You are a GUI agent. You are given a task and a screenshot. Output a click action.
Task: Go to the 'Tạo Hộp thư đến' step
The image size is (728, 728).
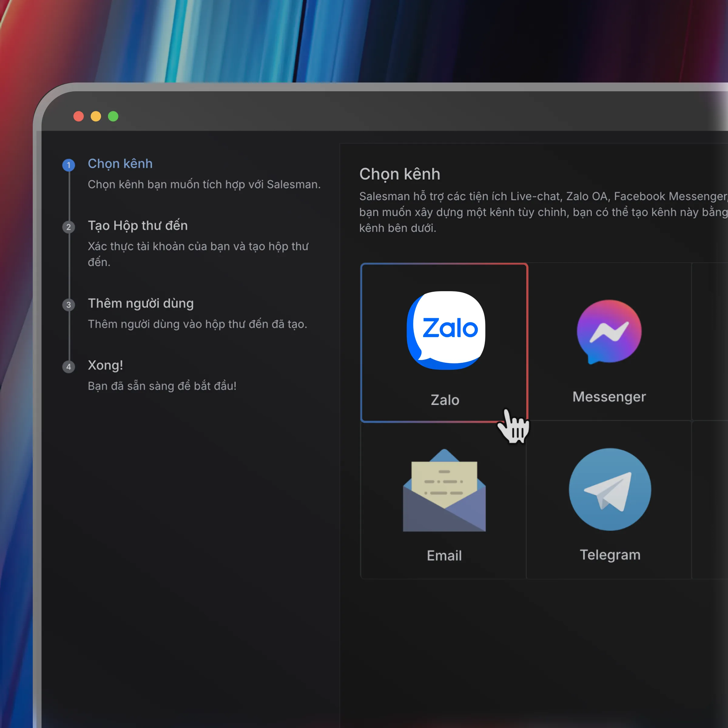[x=138, y=225]
